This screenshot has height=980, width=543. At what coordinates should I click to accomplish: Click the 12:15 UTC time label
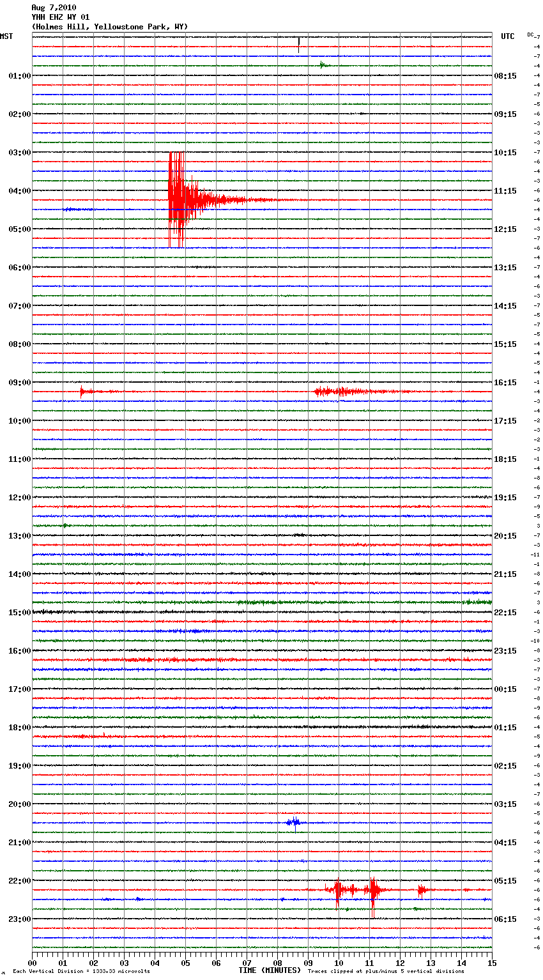point(505,229)
